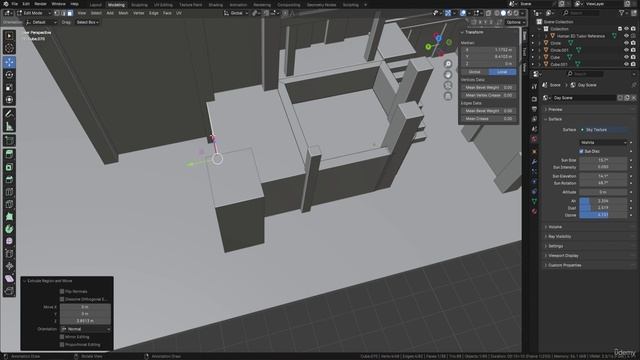Image resolution: width=640 pixels, height=360 pixels.
Task: Select the Inset Faces tool
Action: (9, 167)
